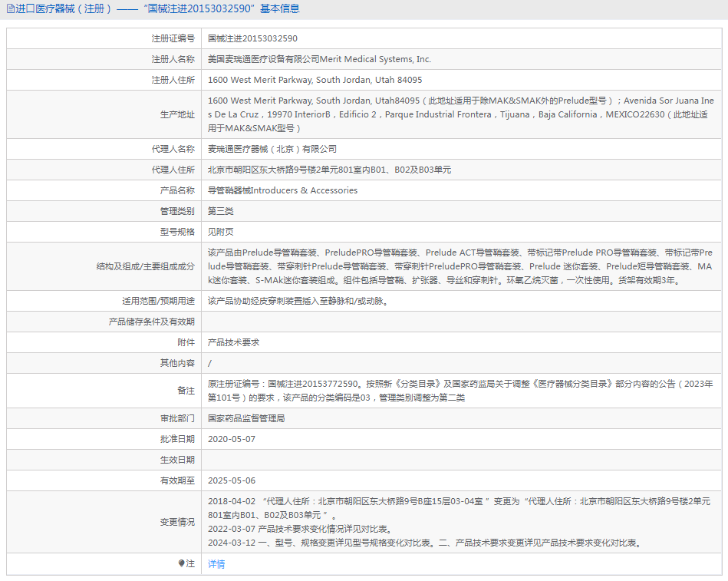Click approval department 国家药品监督管理局

coord(246,418)
